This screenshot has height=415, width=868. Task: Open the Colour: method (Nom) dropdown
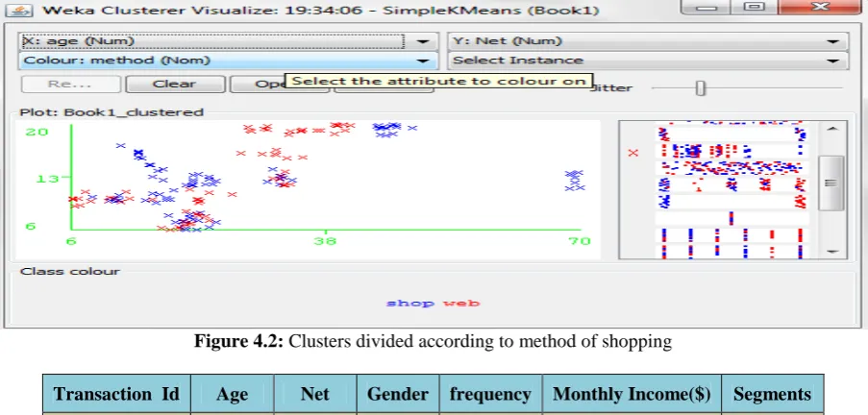pyautogui.click(x=228, y=61)
